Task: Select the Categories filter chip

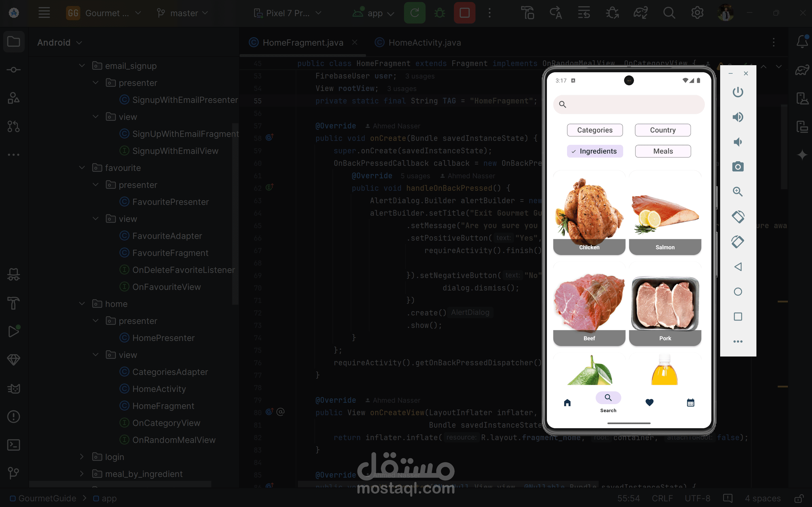Action: pyautogui.click(x=595, y=130)
